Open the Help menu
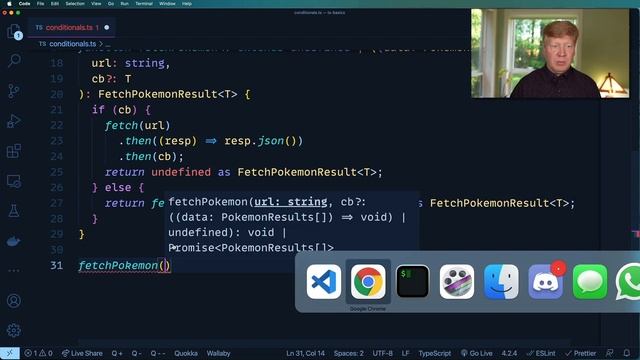Screen dimensions: 640x360 pyautogui.click(x=187, y=4)
